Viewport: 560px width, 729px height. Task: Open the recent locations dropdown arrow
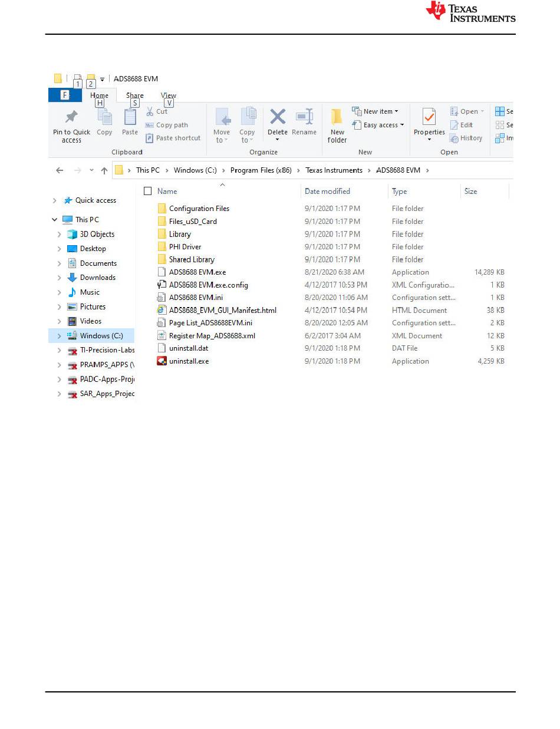[x=91, y=170]
